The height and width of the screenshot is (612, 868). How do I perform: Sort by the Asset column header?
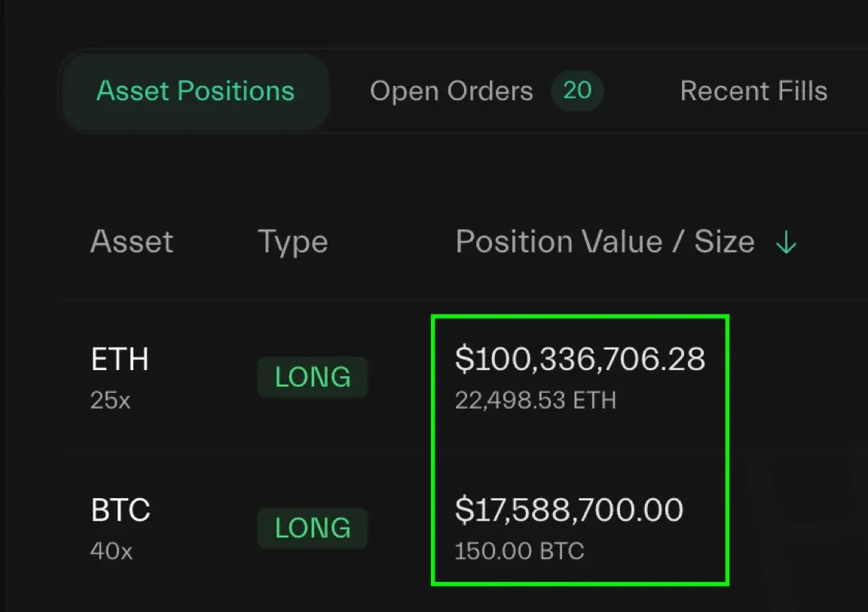point(132,242)
